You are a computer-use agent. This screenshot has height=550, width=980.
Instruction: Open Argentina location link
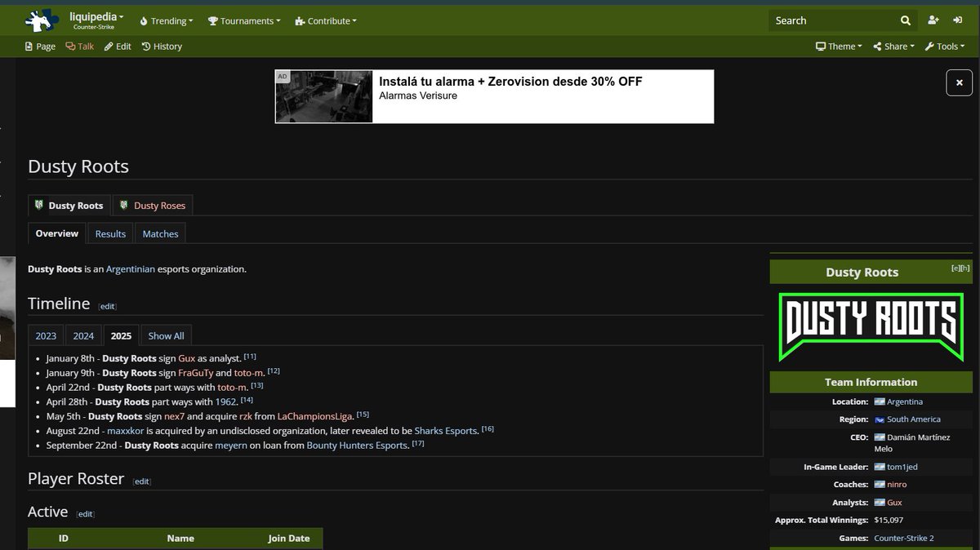[905, 401]
